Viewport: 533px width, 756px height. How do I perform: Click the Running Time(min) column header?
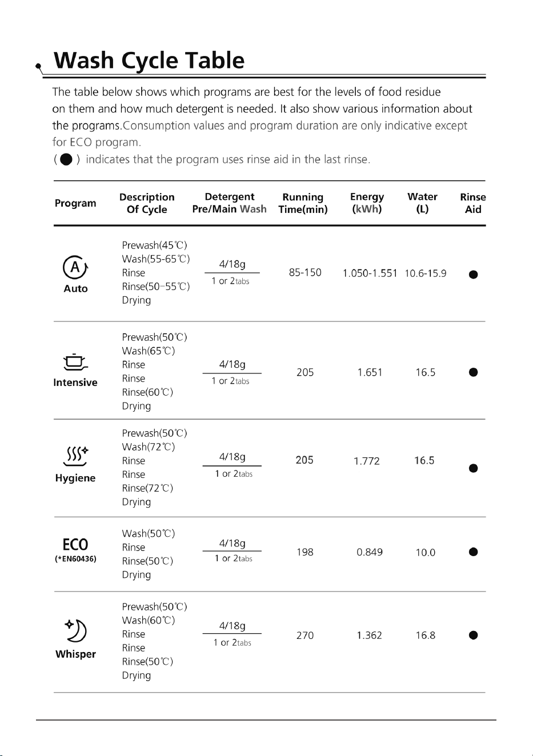click(x=303, y=203)
